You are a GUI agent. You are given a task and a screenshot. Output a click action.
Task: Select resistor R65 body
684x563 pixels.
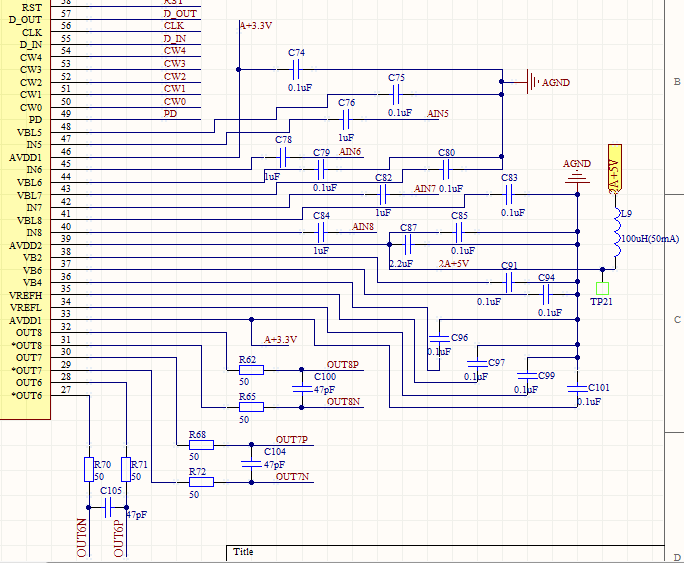[x=251, y=407]
